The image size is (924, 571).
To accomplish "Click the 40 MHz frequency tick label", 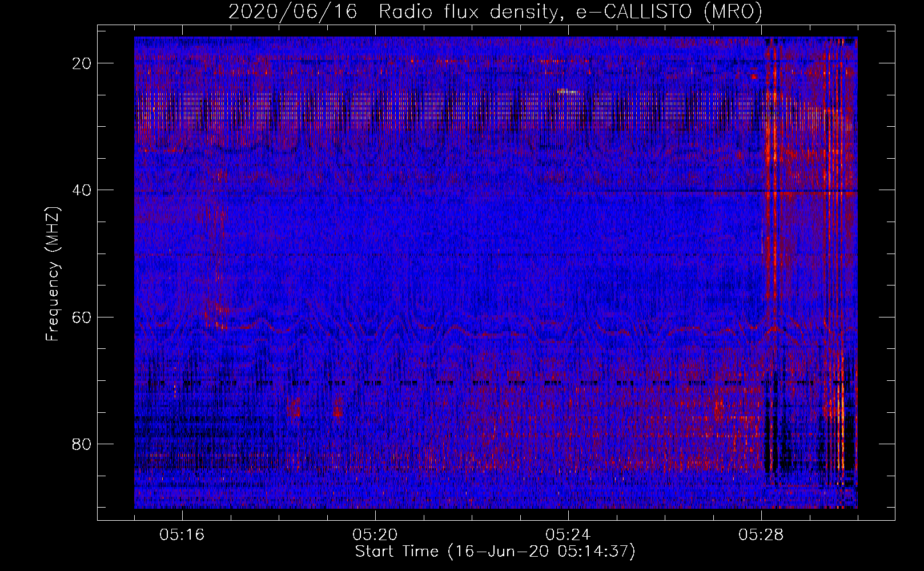I will (82, 190).
